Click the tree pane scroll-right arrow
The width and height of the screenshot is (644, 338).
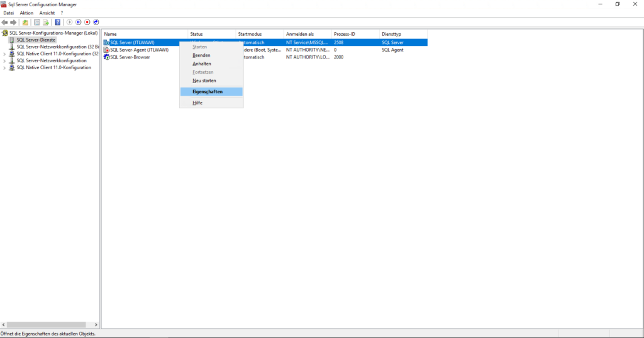(96, 325)
